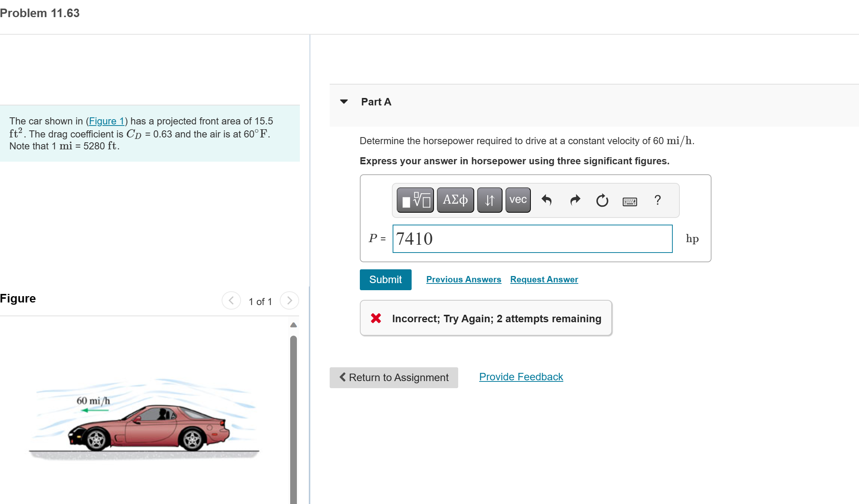859x504 pixels.
Task: Open the Greek symbols ΑΣΦ palette
Action: point(455,200)
